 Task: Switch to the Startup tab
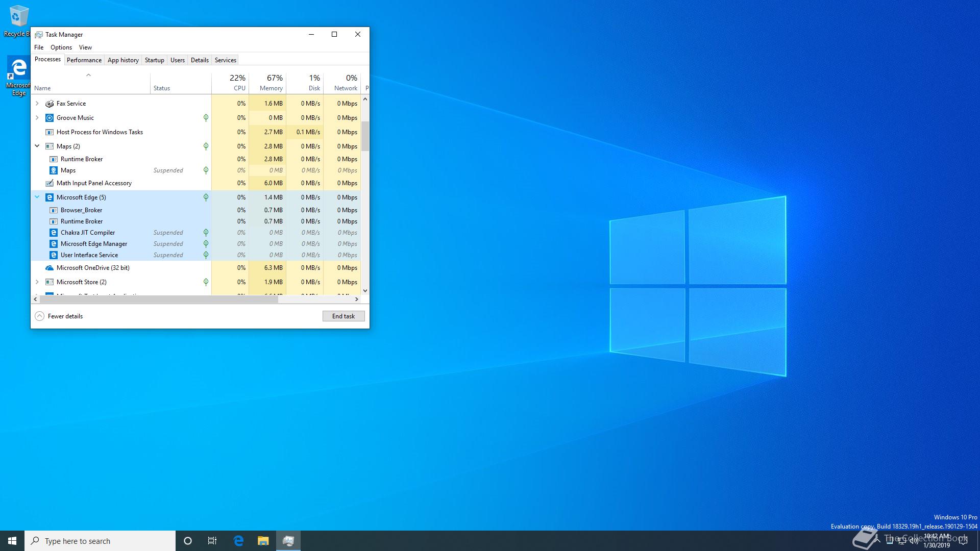pyautogui.click(x=154, y=60)
